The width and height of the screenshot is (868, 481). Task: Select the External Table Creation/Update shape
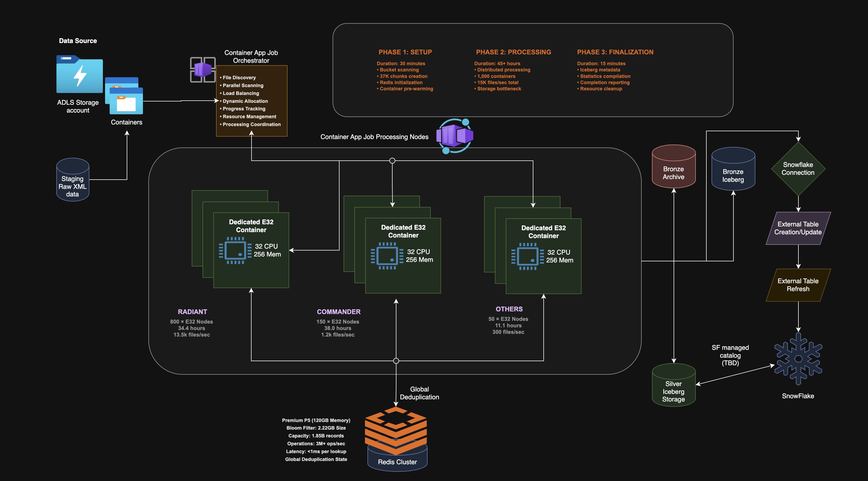point(798,228)
